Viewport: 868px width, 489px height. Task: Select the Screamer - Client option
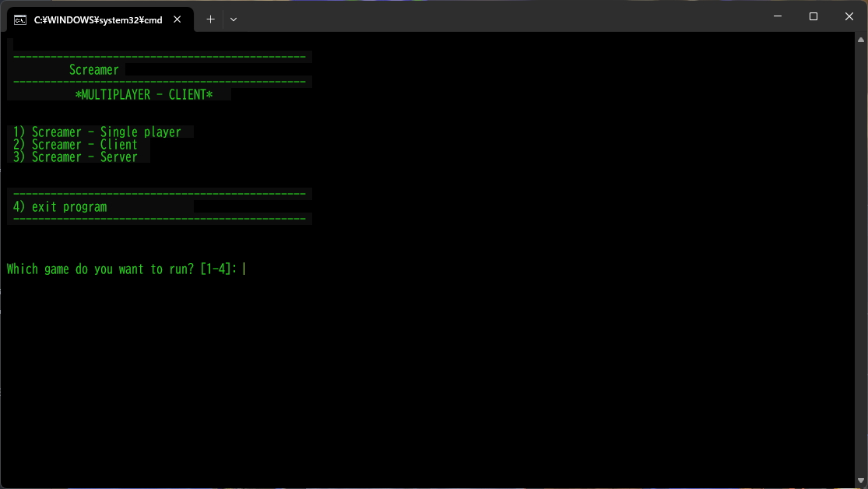[x=75, y=144]
